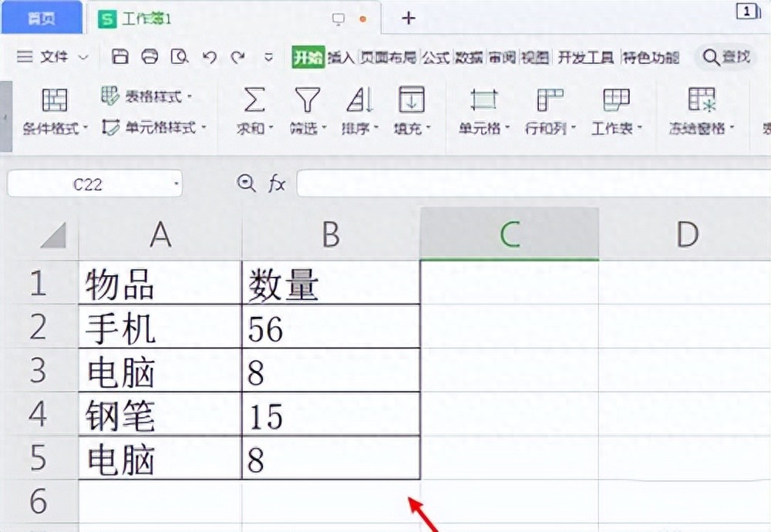This screenshot has height=532, width=771.
Task: Click cell containing 物品
Action: click(x=160, y=283)
